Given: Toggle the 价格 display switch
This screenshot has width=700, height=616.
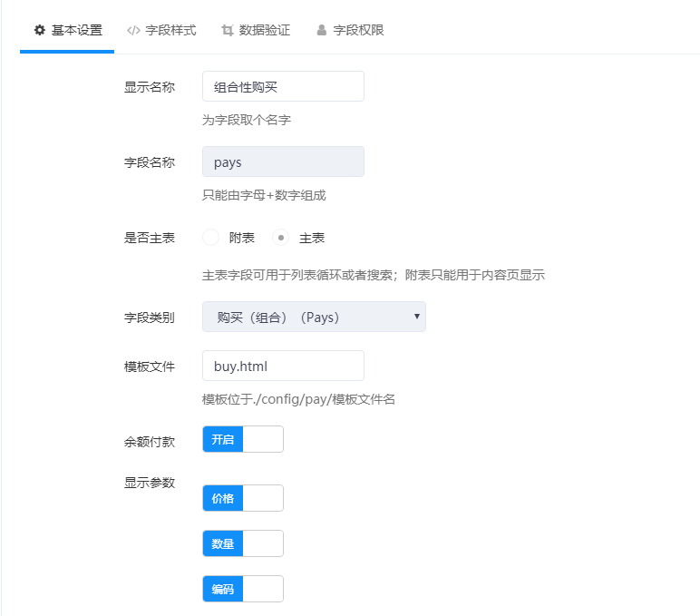Looking at the screenshot, I should [x=243, y=498].
